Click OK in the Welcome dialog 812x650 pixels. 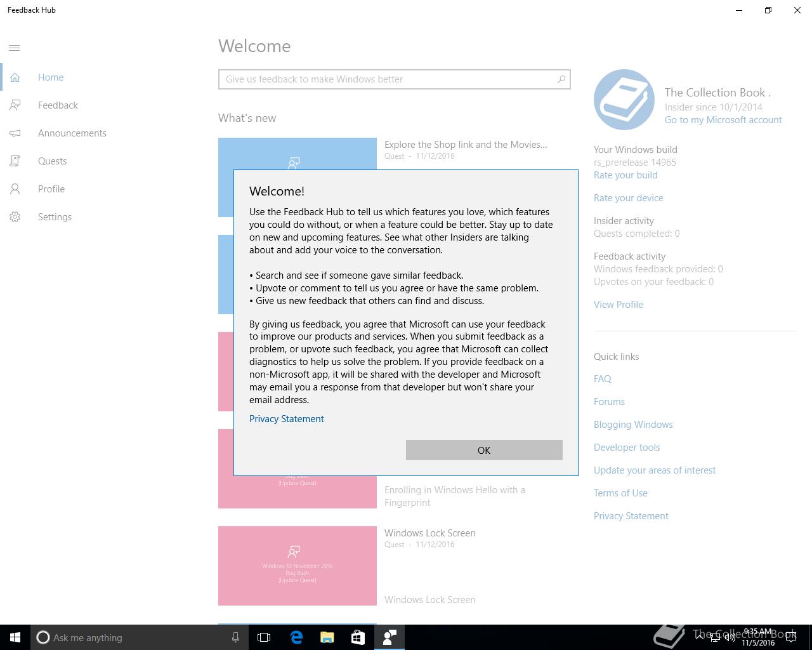(x=484, y=450)
